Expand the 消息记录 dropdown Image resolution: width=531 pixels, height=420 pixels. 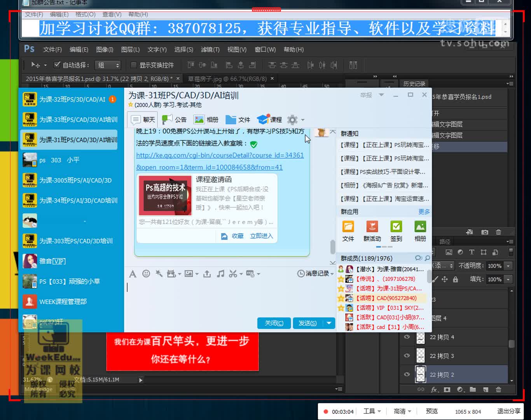click(x=332, y=274)
